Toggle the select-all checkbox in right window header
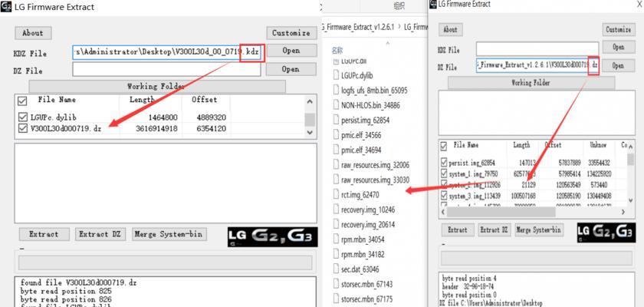This screenshot has height=307, width=644. coord(444,147)
